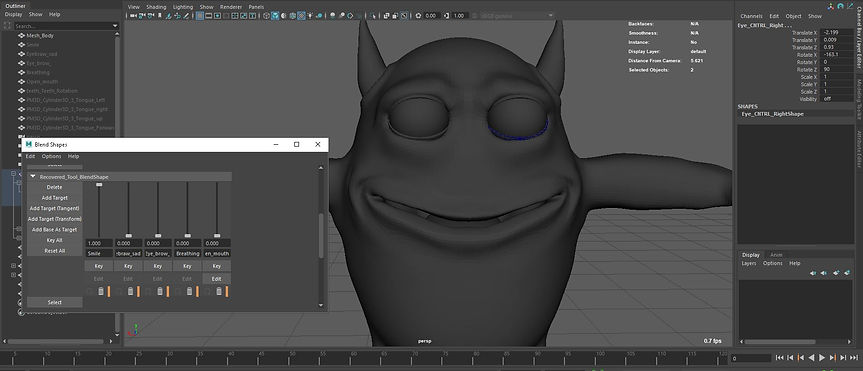
Task: Click the delete trash icon under Smile slider
Action: [101, 291]
